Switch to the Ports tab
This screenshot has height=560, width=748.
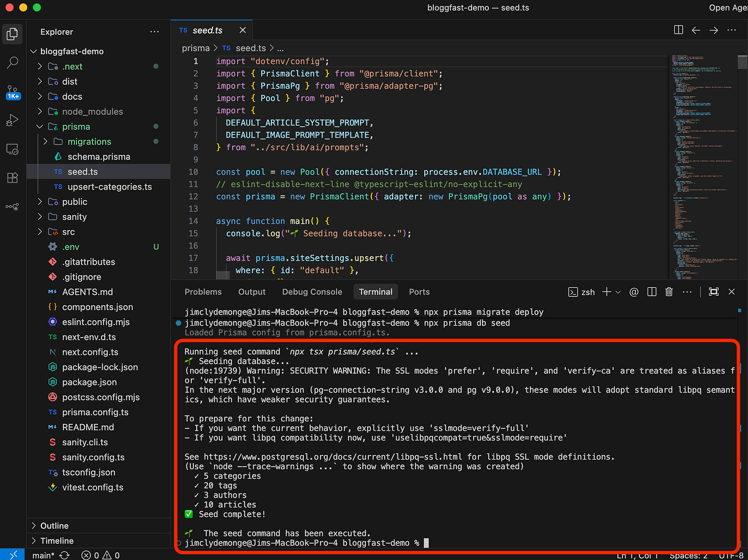(419, 292)
